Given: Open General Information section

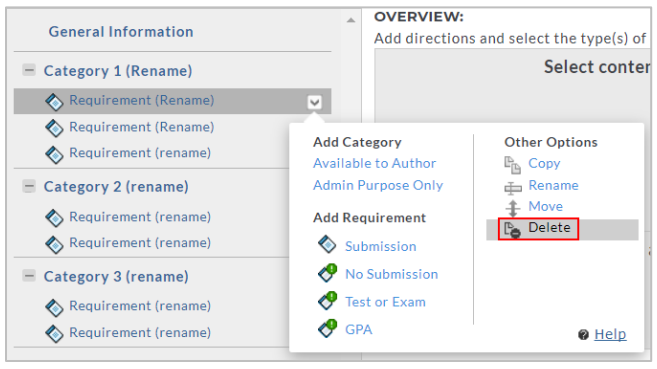Looking at the screenshot, I should 121,32.
